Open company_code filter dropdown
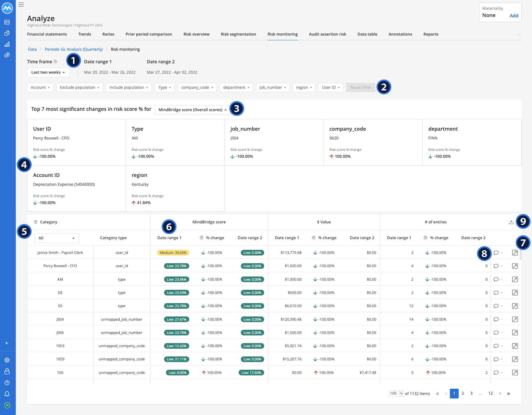This screenshot has height=415, width=532. click(197, 87)
